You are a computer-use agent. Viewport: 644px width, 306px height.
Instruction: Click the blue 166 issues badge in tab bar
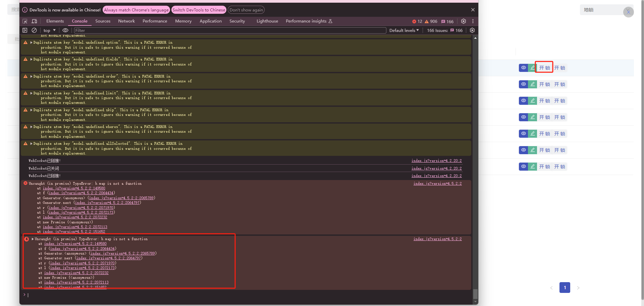[x=447, y=21]
